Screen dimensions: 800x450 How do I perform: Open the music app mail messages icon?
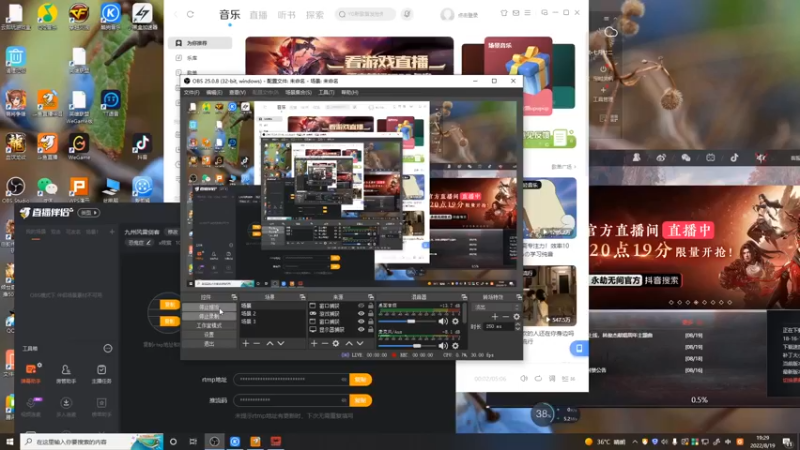pyautogui.click(x=516, y=13)
